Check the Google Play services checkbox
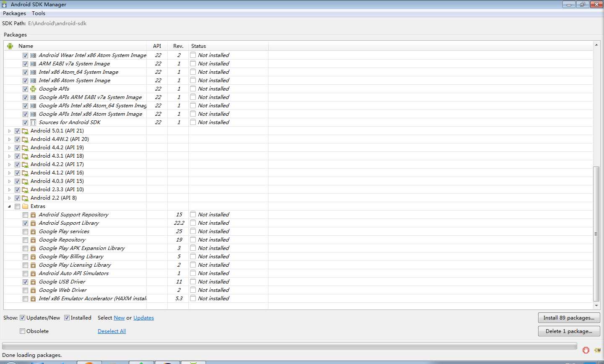The width and height of the screenshot is (604, 364). 25,231
